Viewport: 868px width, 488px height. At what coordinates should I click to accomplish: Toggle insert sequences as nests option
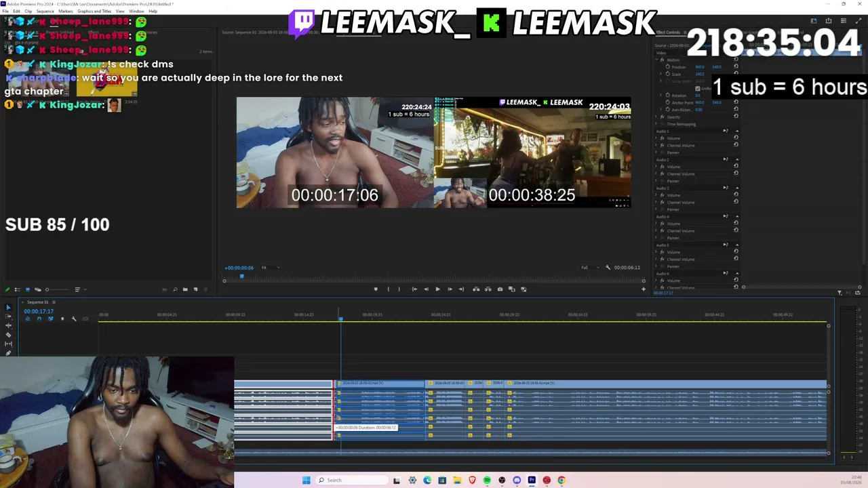point(28,319)
